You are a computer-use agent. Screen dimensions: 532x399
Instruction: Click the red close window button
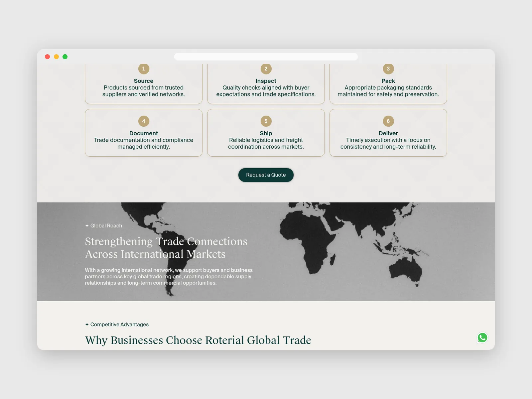click(48, 57)
